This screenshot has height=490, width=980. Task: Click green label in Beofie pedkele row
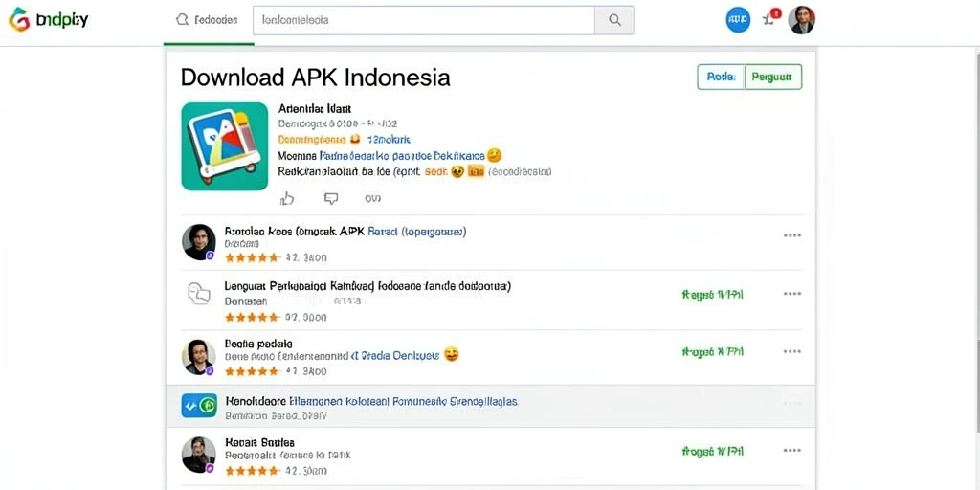click(x=712, y=352)
